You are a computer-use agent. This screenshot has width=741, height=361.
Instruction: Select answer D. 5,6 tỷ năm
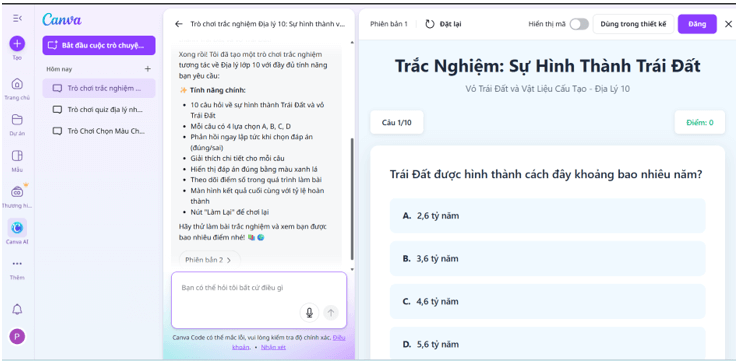pos(547,344)
